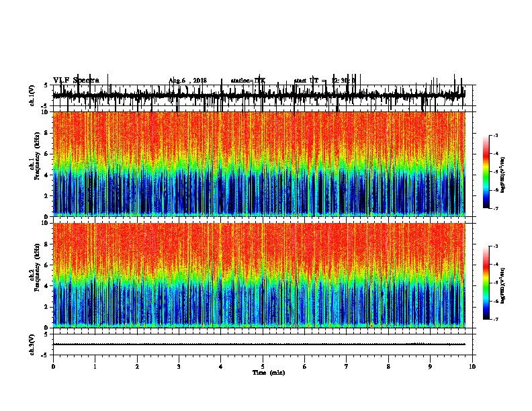Click the "10" tick on the time axis
This screenshot has height=411, width=532.
coord(472,367)
